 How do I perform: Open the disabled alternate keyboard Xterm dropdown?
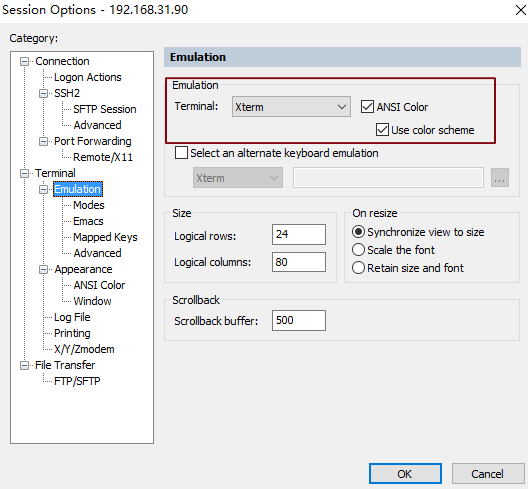238,177
